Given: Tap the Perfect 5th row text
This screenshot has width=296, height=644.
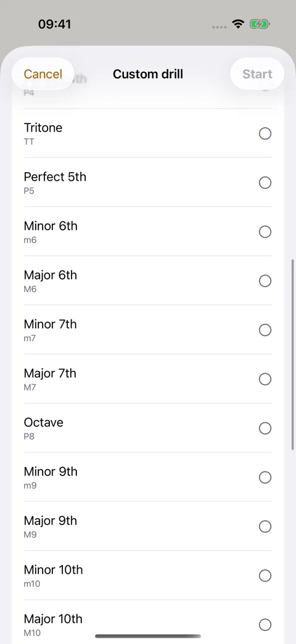Looking at the screenshot, I should pyautogui.click(x=55, y=183).
